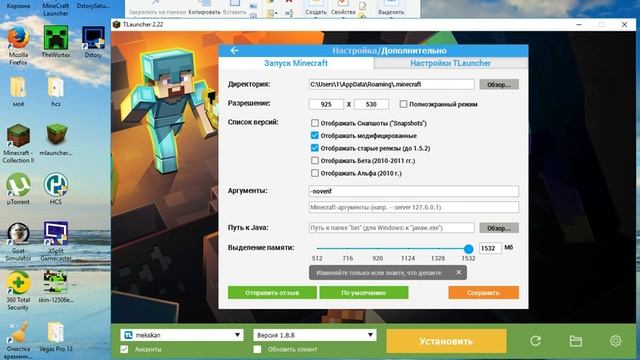This screenshot has height=360, width=640.
Task: Click the Java path field
Action: [391, 228]
